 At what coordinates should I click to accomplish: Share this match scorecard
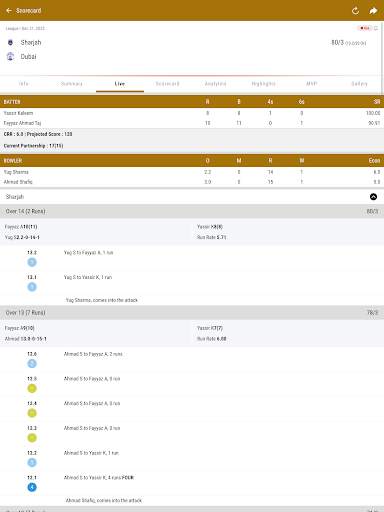tap(373, 11)
